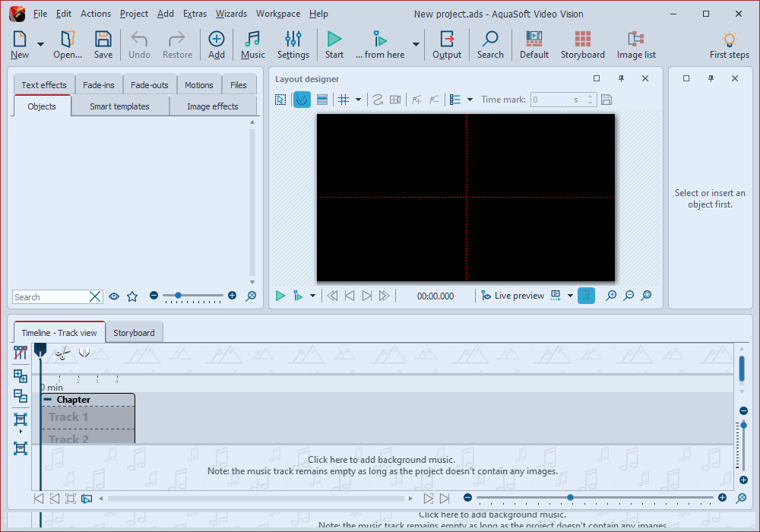Switch to the Default workspace layout
760x532 pixels.
pyautogui.click(x=534, y=44)
